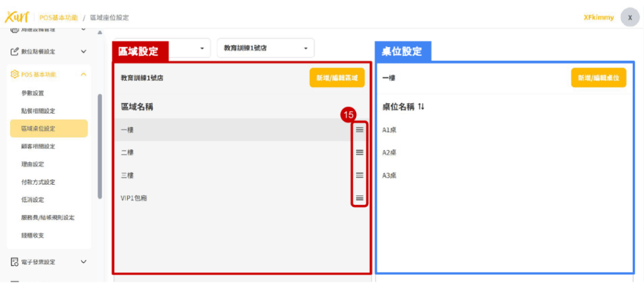Click the X user avatar icon
The height and width of the screenshot is (286, 644).
(630, 18)
